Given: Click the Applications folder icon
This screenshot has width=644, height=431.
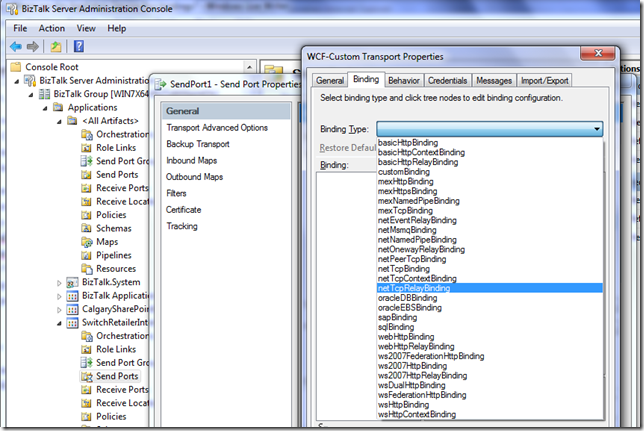Looking at the screenshot, I should click(x=58, y=107).
